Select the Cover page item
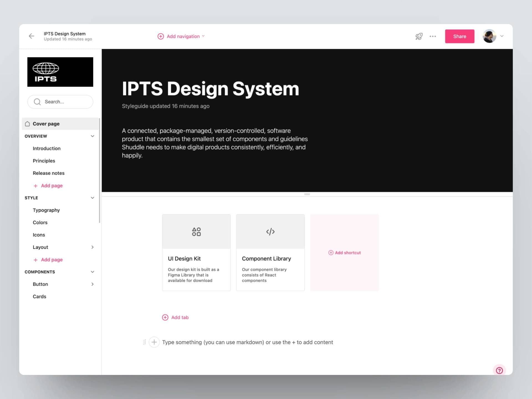 [60, 124]
